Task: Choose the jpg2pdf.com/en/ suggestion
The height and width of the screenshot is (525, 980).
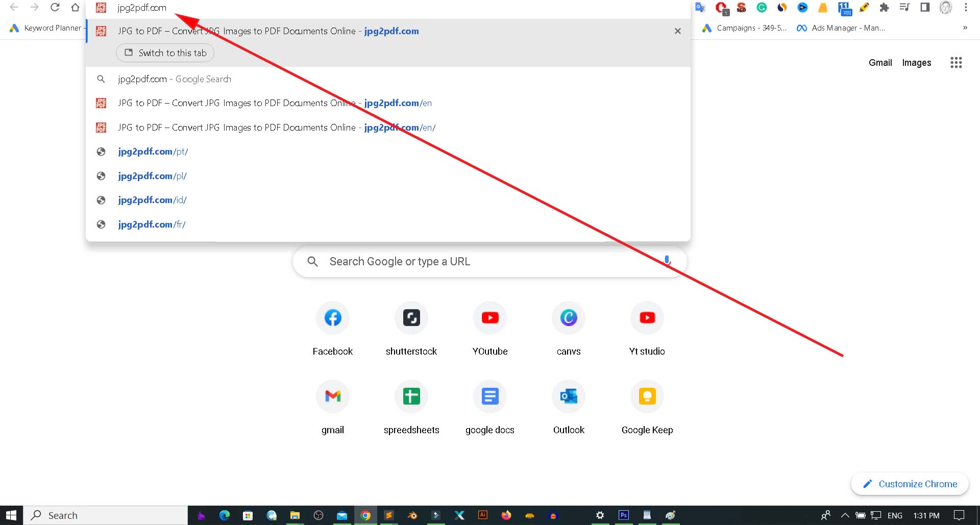Action: (388, 128)
